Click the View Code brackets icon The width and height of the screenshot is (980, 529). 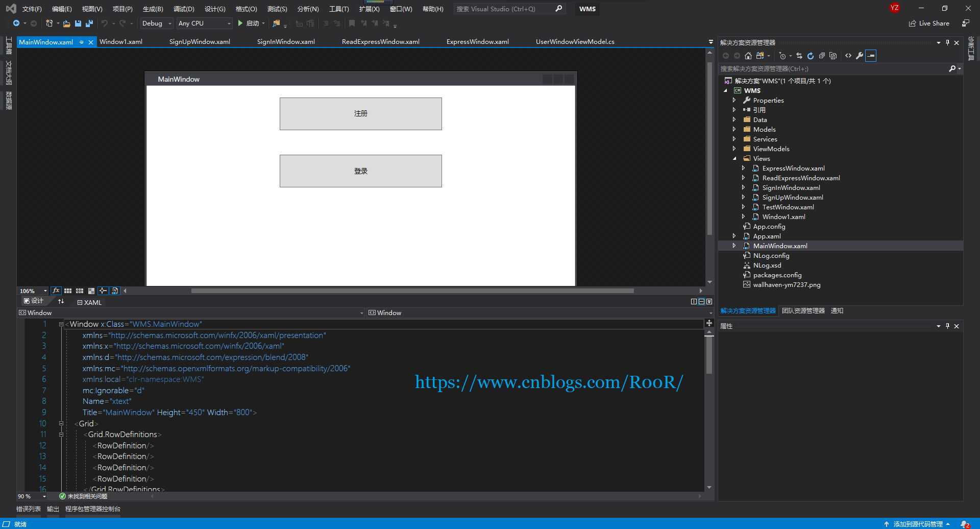click(848, 56)
